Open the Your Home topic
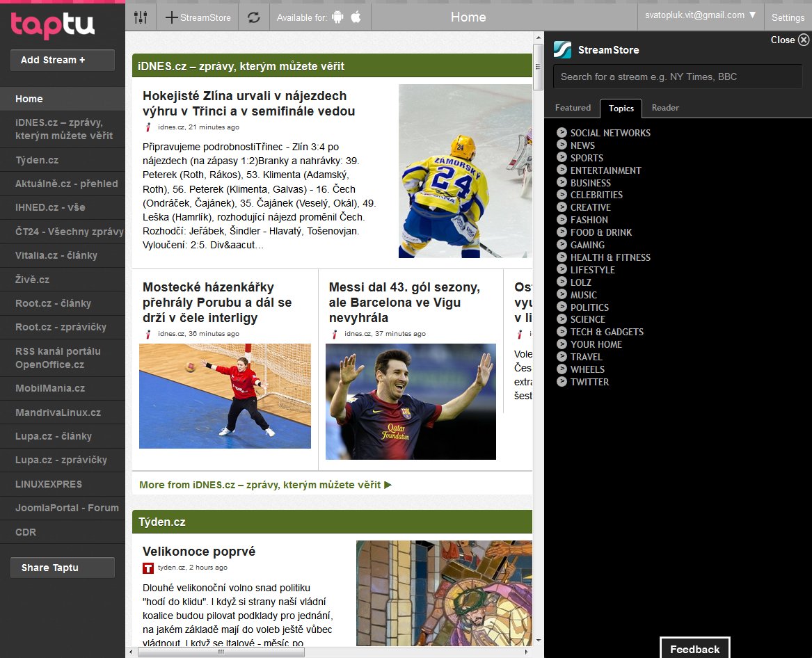 pos(596,344)
